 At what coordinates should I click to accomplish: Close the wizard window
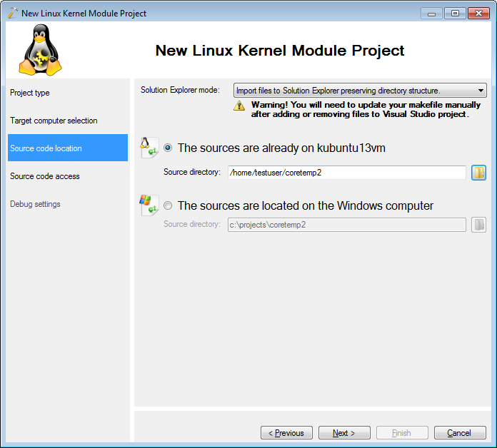click(478, 14)
